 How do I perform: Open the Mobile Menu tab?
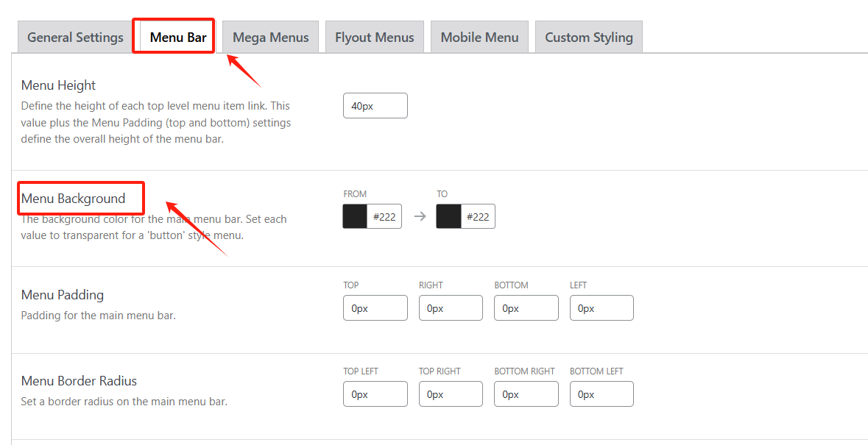click(479, 37)
